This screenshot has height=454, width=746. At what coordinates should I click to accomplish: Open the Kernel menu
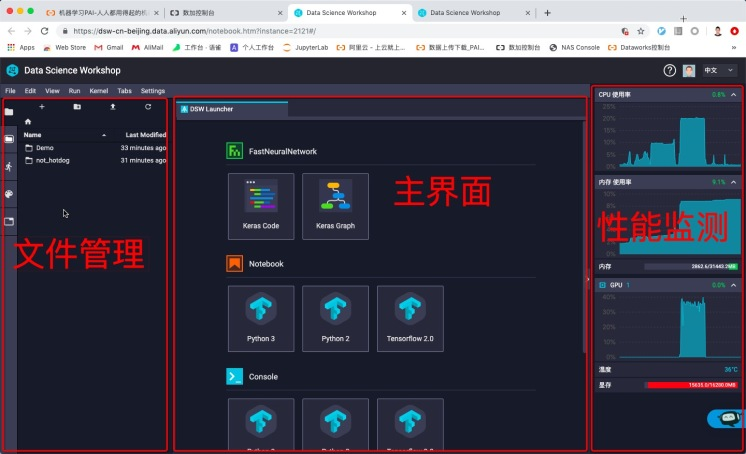pyautogui.click(x=98, y=91)
